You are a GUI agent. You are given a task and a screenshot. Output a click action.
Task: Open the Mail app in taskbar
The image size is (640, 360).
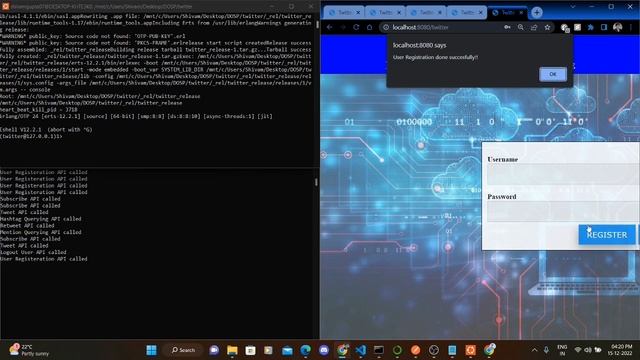point(287,350)
